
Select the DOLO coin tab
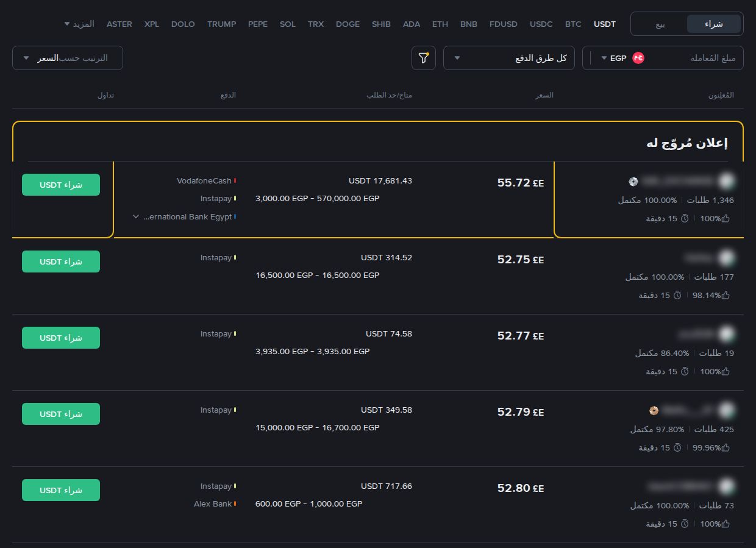point(183,24)
